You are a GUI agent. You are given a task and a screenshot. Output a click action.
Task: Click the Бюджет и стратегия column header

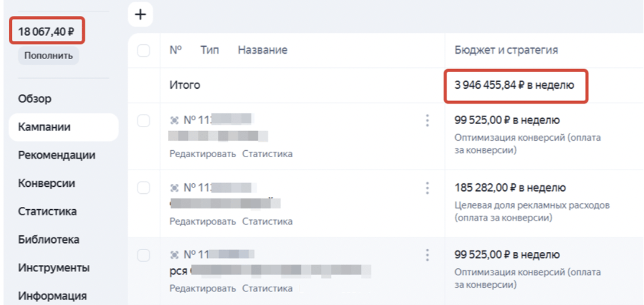coord(506,50)
